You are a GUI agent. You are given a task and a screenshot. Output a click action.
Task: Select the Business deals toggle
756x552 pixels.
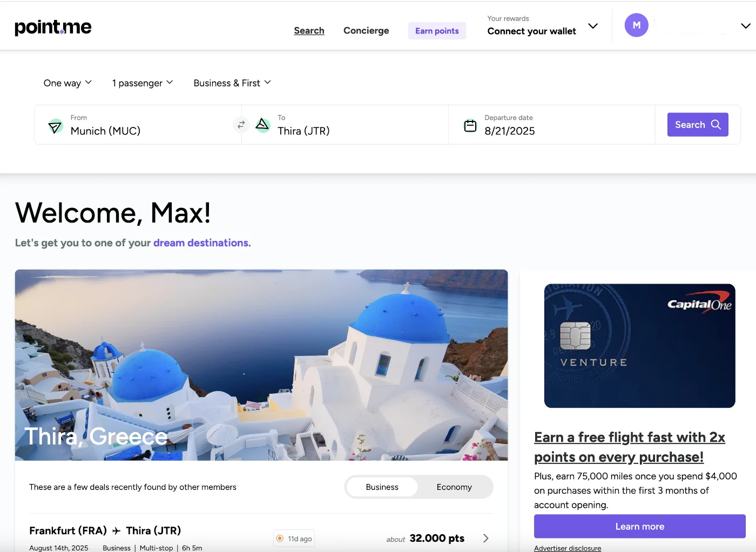(382, 487)
